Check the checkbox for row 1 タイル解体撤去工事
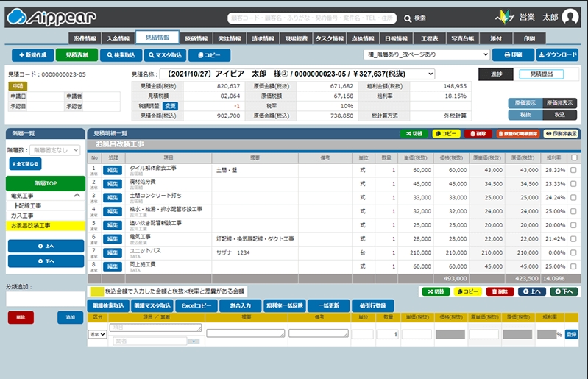This screenshot has height=379, width=588. tap(573, 169)
